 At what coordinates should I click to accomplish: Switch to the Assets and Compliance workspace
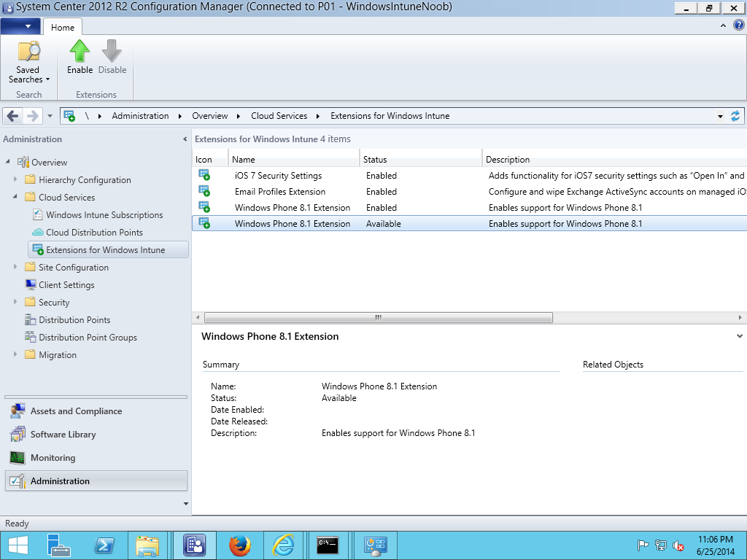pyautogui.click(x=96, y=411)
